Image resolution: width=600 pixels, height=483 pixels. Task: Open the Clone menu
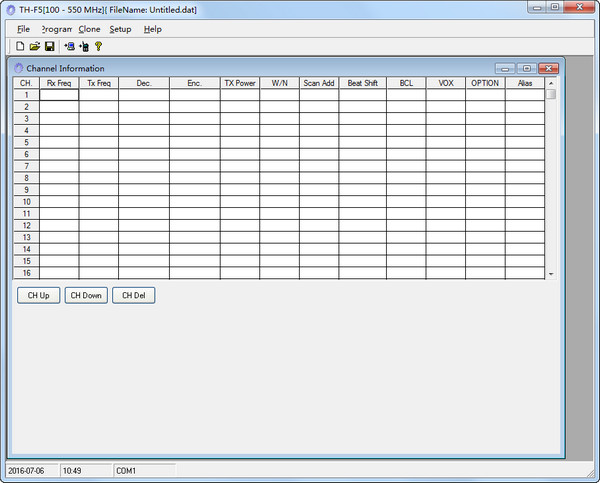tap(89, 29)
